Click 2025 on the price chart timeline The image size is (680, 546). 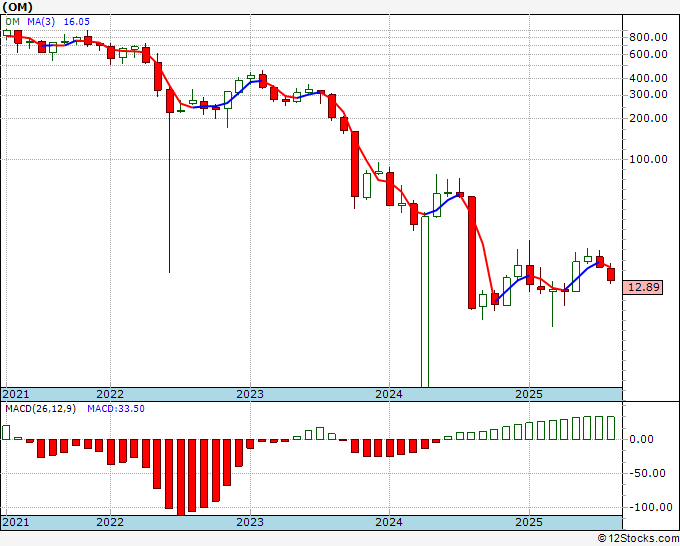(x=529, y=394)
